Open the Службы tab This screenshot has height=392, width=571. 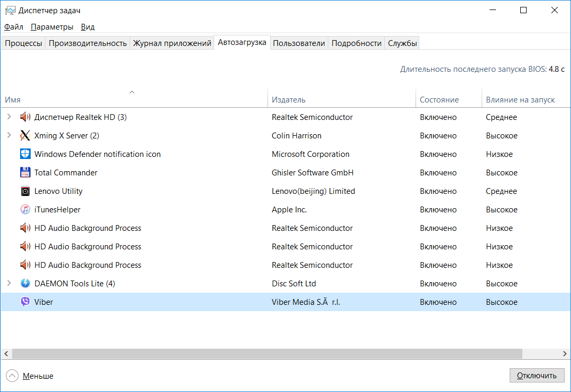402,43
